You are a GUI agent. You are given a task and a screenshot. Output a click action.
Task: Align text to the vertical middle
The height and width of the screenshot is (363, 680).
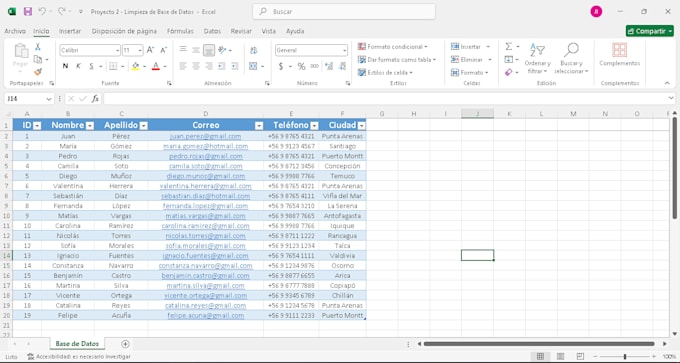(x=196, y=50)
